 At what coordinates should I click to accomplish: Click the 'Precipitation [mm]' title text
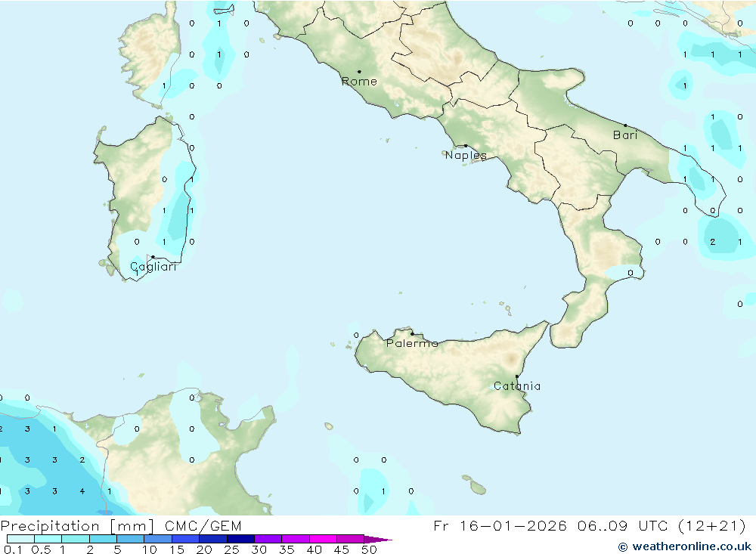(x=77, y=526)
